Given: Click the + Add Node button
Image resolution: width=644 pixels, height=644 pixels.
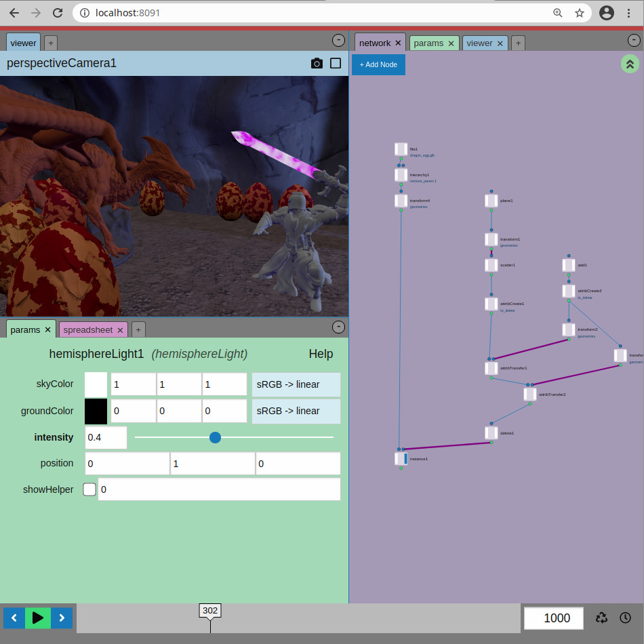Looking at the screenshot, I should (378, 64).
